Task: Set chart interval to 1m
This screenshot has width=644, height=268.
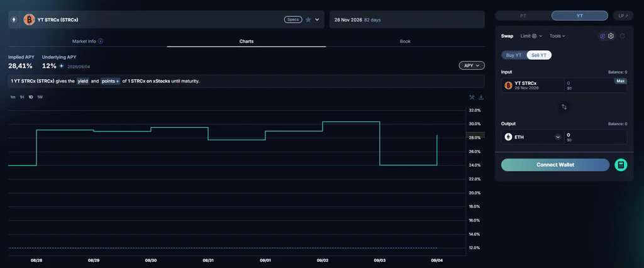Action: (x=13, y=97)
